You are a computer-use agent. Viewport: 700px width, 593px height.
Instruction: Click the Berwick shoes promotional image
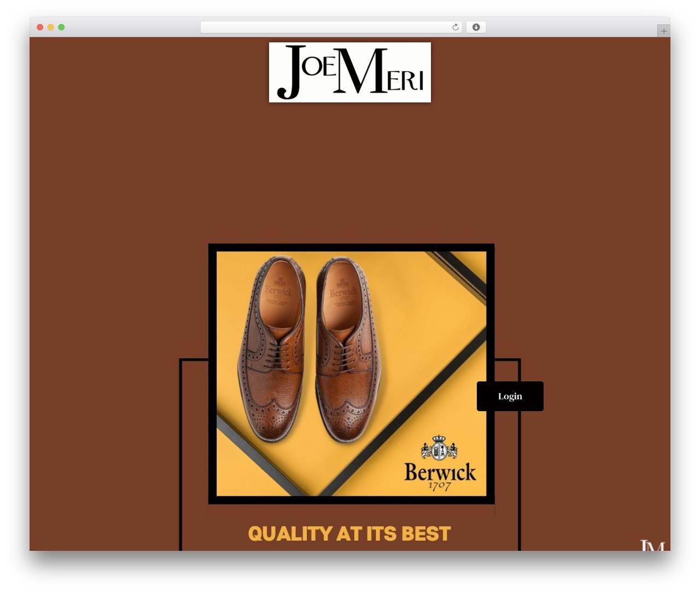[351, 374]
